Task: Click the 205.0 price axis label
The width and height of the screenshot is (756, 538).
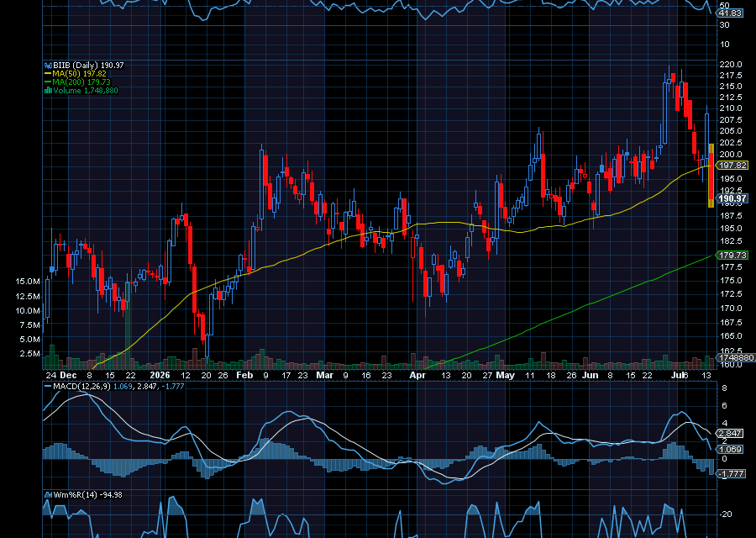Action: point(731,131)
